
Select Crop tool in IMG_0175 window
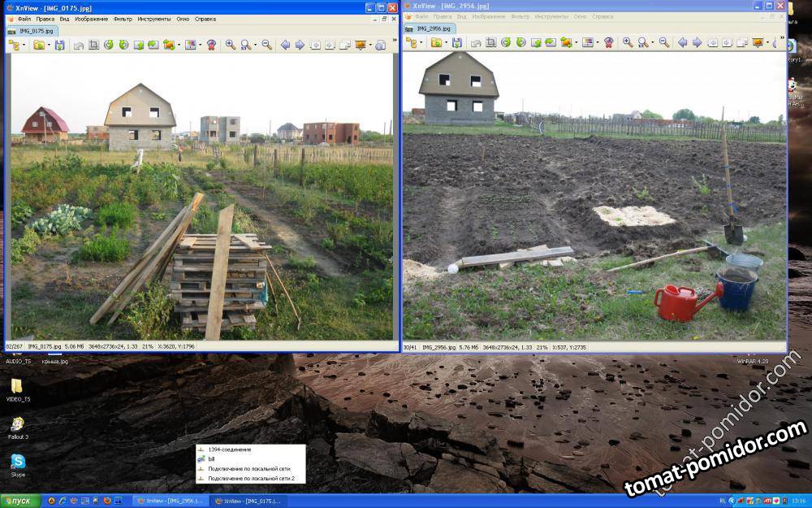click(93, 45)
